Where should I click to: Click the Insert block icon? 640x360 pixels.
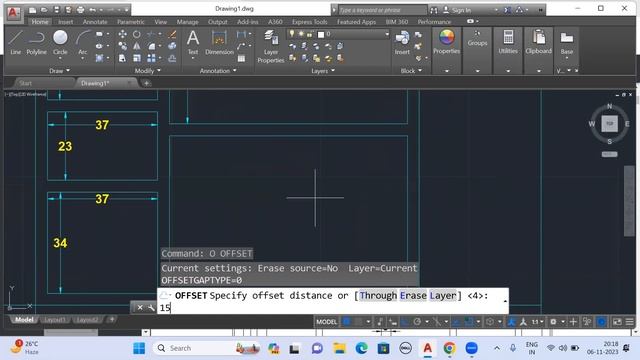tap(402, 42)
